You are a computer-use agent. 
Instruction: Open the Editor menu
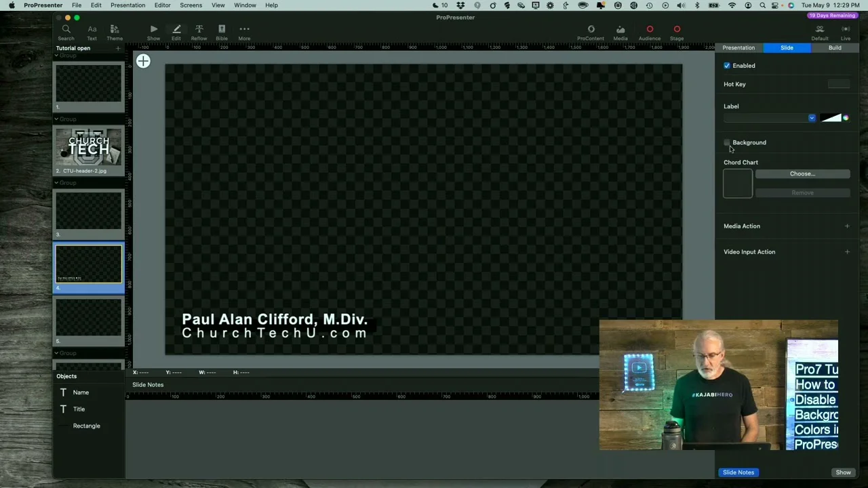coord(162,5)
